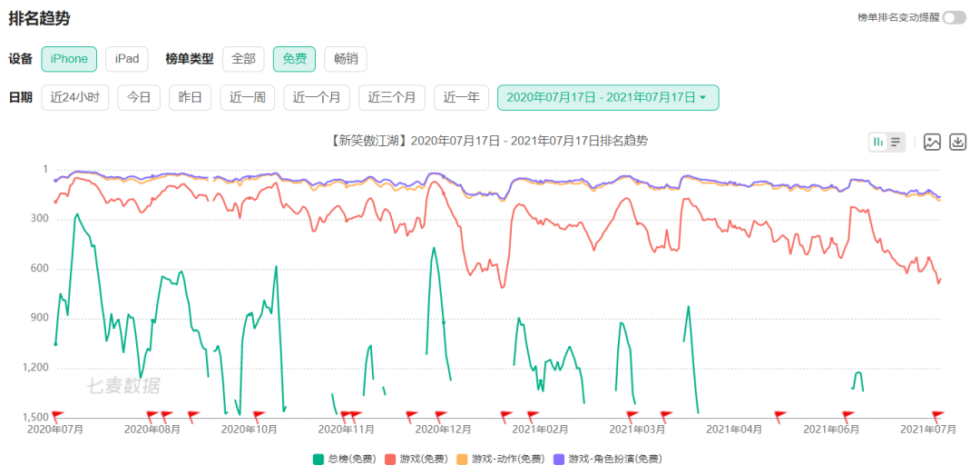Viewport: 980px width, 475px height.
Task: Click the 日期 label
Action: tap(20, 97)
